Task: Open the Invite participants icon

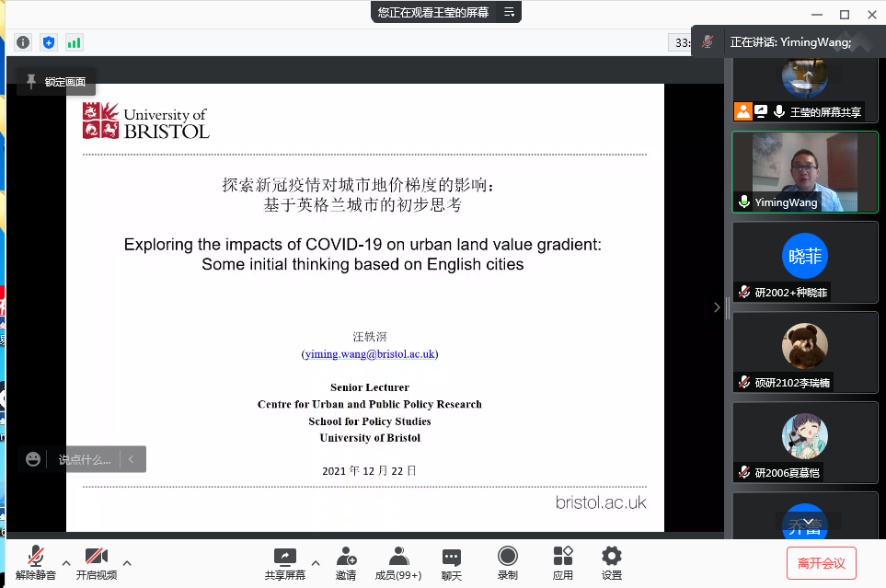Action: tap(346, 562)
